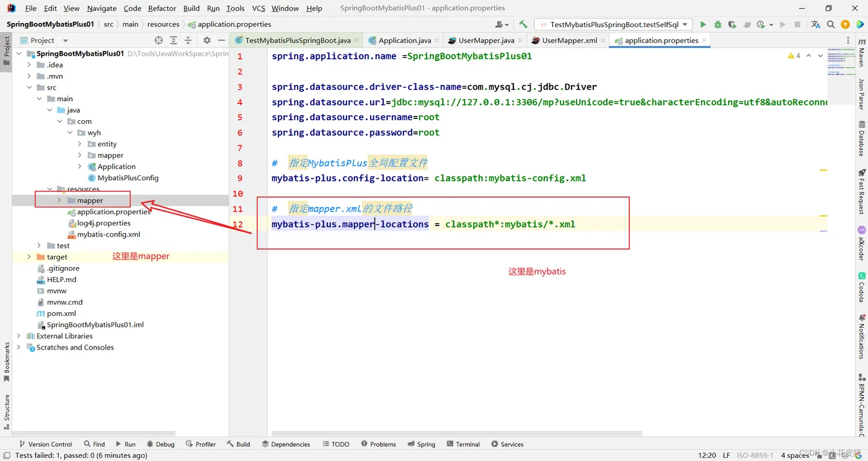
Task: Expand the test folder
Action: click(39, 245)
